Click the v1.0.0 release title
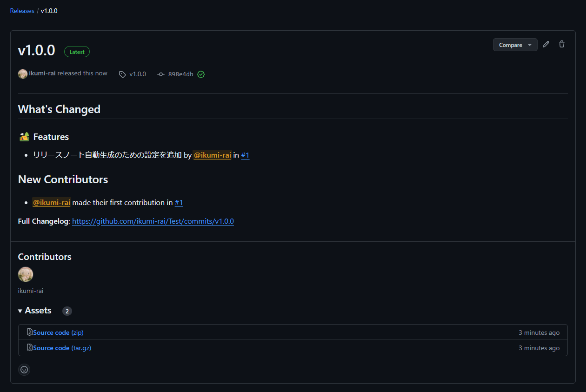The height and width of the screenshot is (392, 586). (x=37, y=51)
